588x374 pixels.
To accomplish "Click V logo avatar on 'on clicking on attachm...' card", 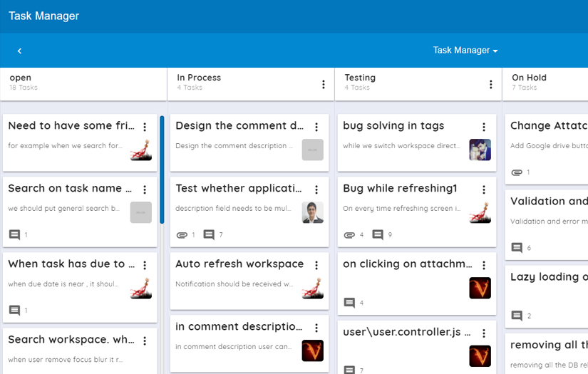I will tap(480, 289).
